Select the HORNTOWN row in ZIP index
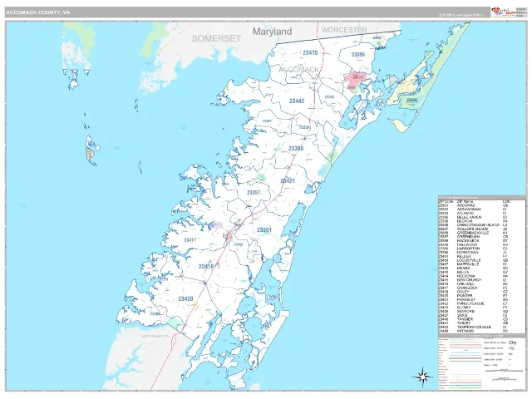The image size is (532, 399). [x=474, y=253]
